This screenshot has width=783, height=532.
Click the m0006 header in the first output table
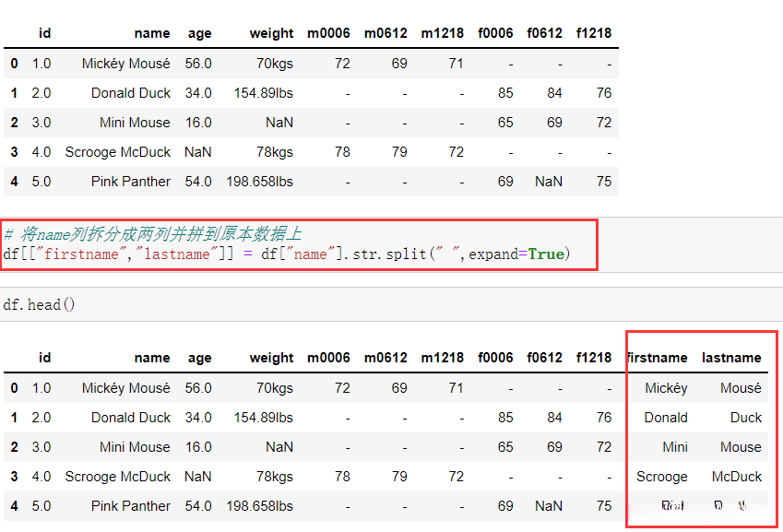[328, 33]
